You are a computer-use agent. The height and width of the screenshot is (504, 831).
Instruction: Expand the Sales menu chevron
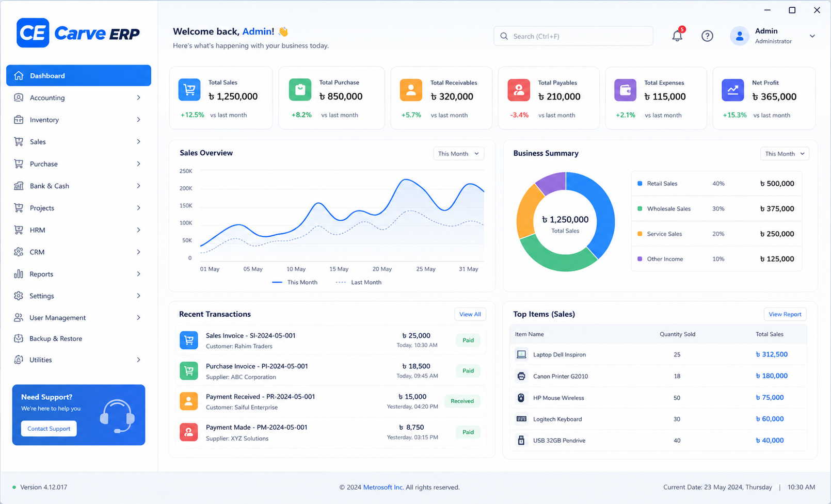coord(138,141)
